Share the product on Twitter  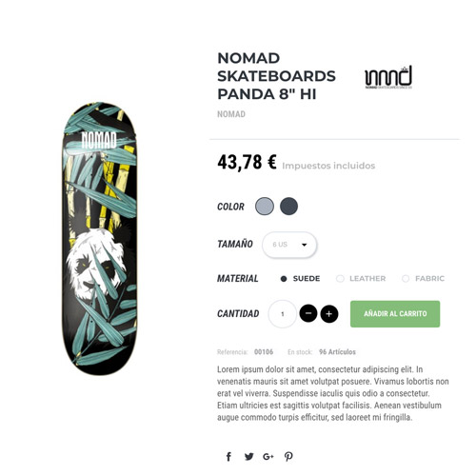point(248,457)
